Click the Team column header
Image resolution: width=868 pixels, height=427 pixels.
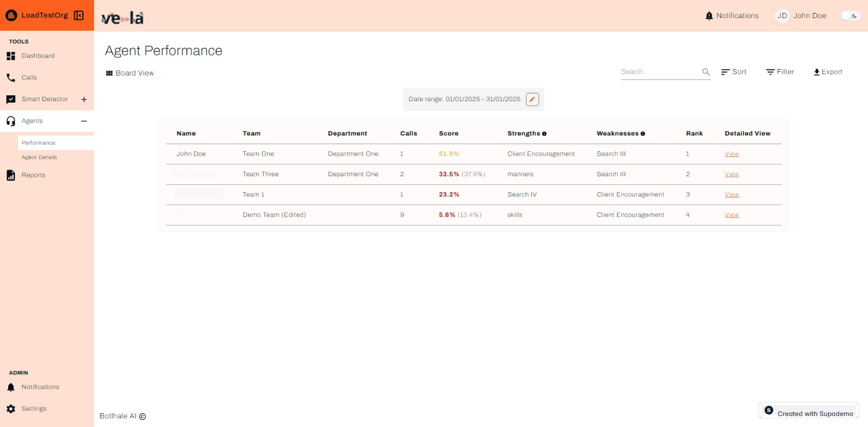pyautogui.click(x=251, y=133)
